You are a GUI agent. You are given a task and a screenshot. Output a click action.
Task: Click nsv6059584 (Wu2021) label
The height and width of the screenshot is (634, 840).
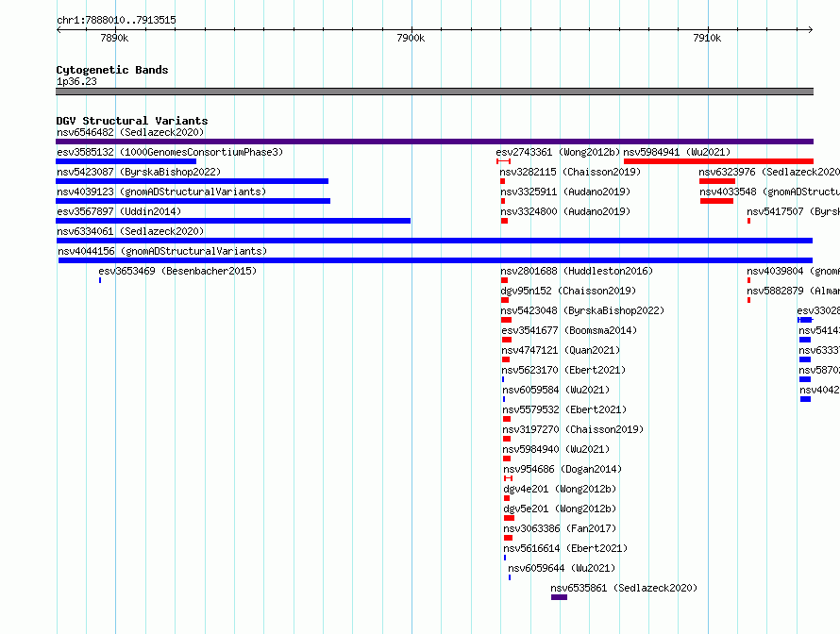click(x=556, y=390)
